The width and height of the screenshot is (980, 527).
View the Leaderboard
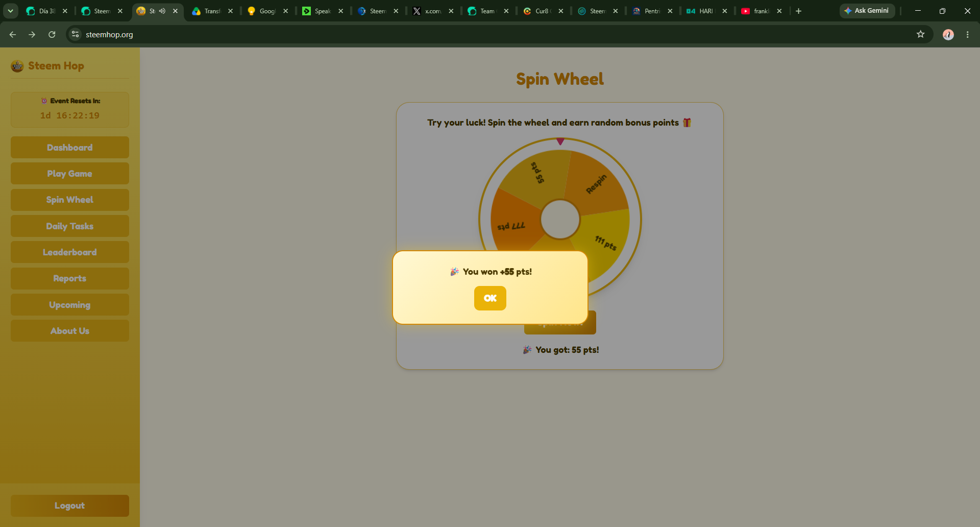[70, 252]
